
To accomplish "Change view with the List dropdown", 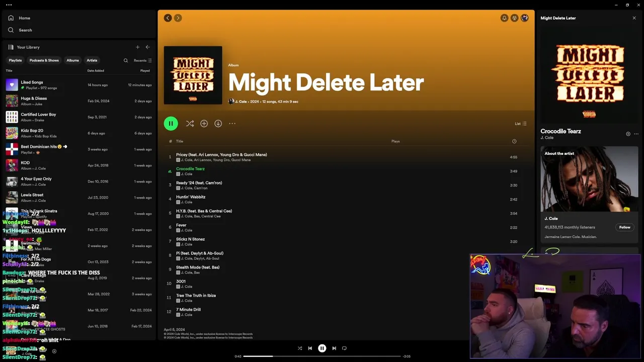I will (520, 124).
